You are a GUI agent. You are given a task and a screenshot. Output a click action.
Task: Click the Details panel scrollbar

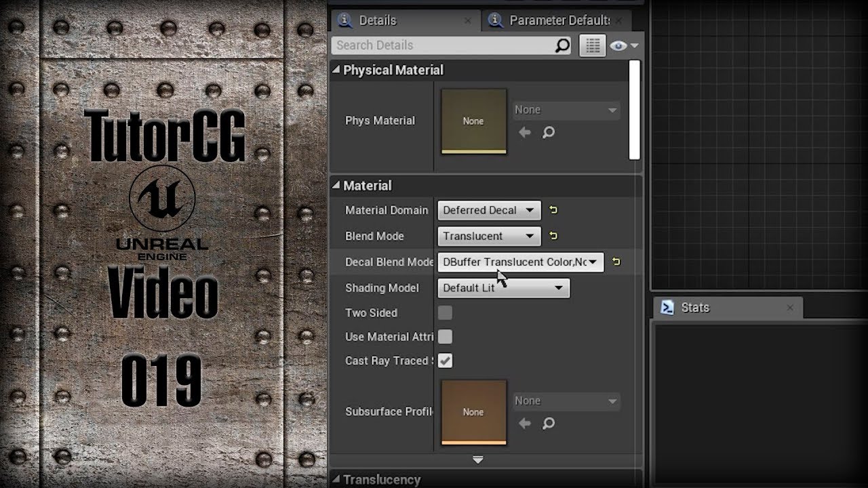coord(635,110)
